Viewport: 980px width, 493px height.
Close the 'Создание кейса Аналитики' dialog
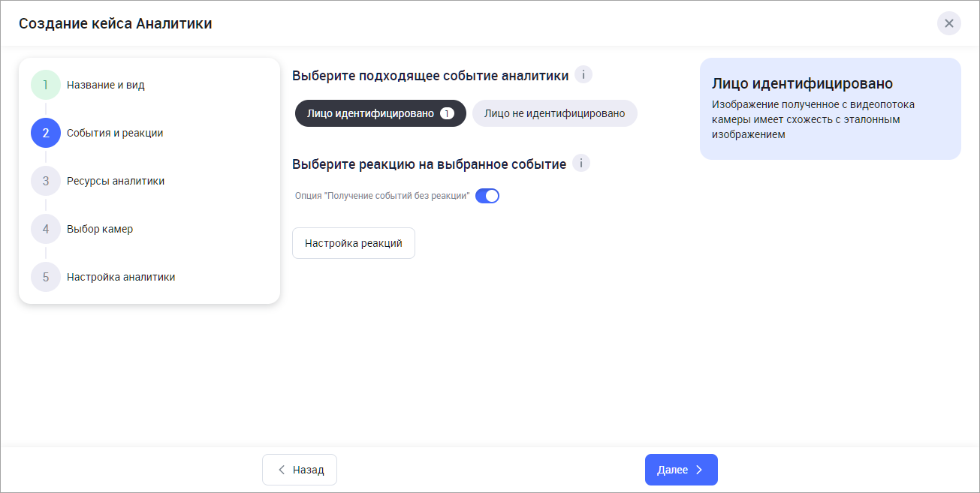(948, 23)
